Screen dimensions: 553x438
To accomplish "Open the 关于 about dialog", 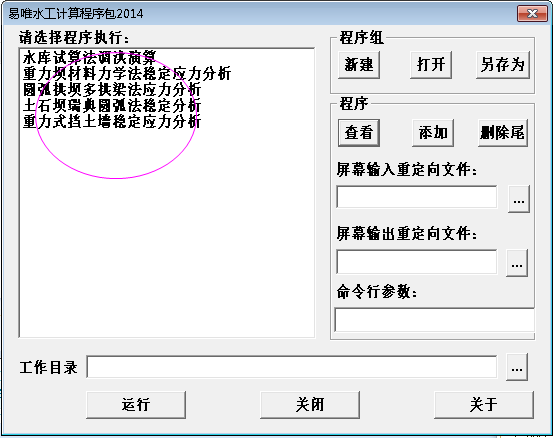I will tap(484, 404).
